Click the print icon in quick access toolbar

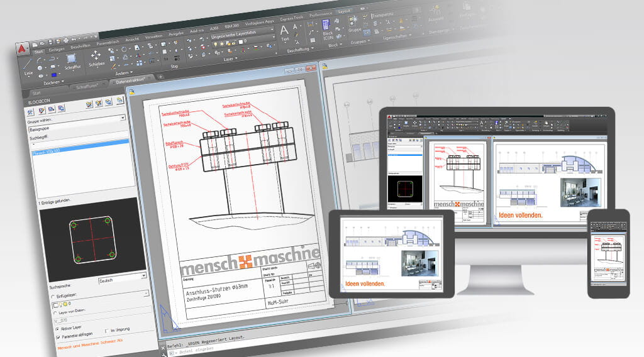point(65,41)
